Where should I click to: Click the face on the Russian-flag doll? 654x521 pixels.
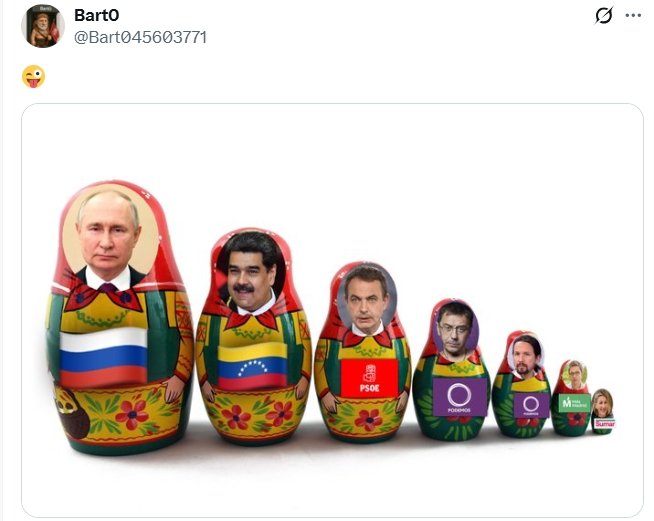109,234
